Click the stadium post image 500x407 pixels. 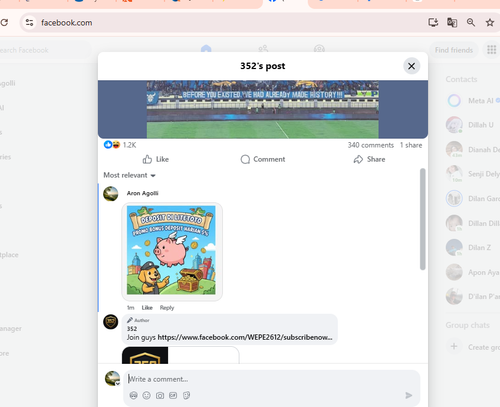click(263, 109)
